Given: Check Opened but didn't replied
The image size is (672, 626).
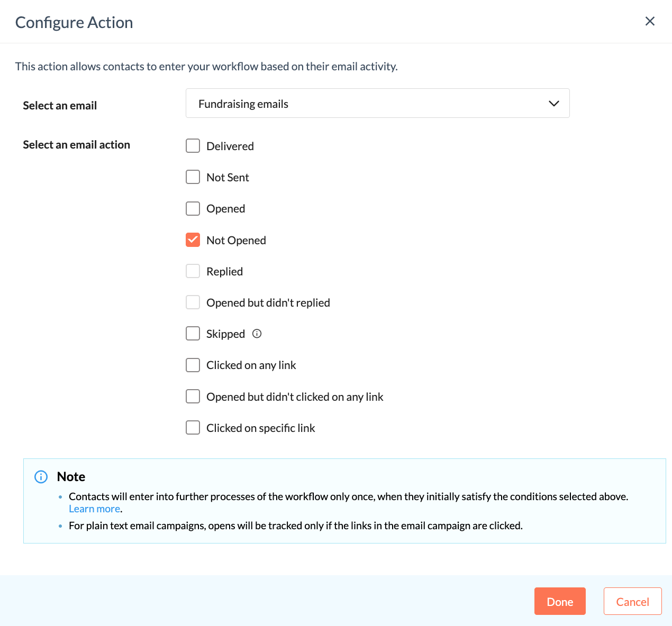Looking at the screenshot, I should [x=193, y=302].
